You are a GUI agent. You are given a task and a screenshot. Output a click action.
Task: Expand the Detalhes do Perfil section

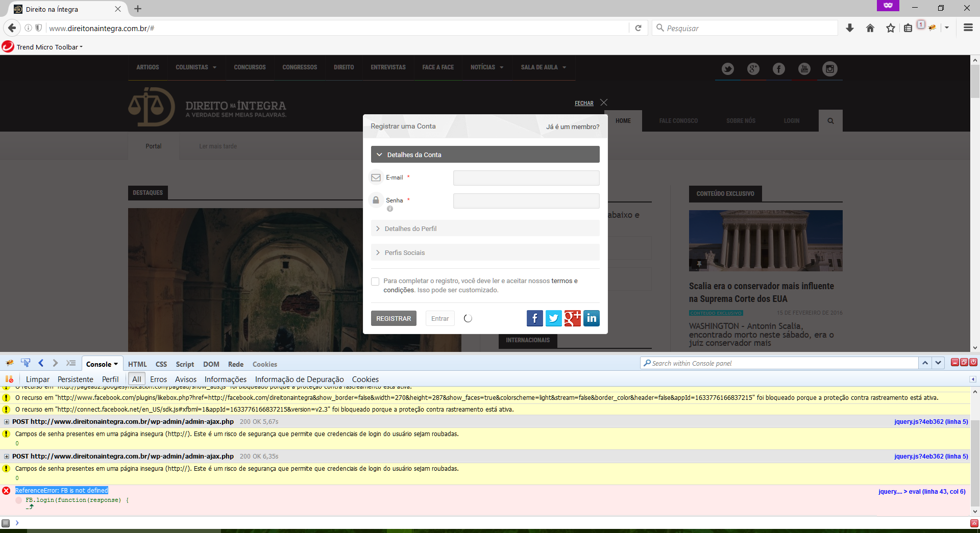click(485, 229)
